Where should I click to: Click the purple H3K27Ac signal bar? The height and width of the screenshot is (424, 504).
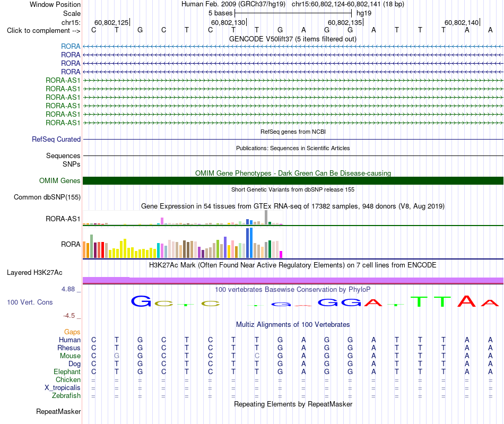pos(293,280)
